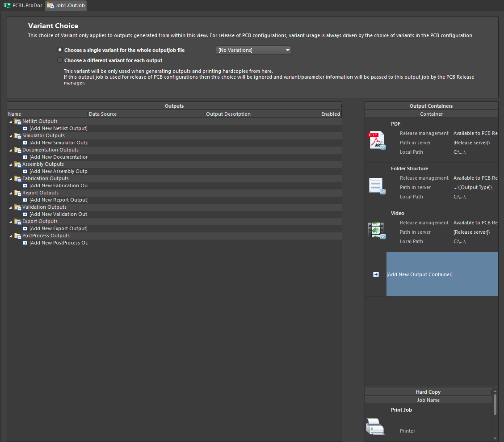The width and height of the screenshot is (504, 442).
Task: Select the single variant radio button
Action: (x=60, y=50)
